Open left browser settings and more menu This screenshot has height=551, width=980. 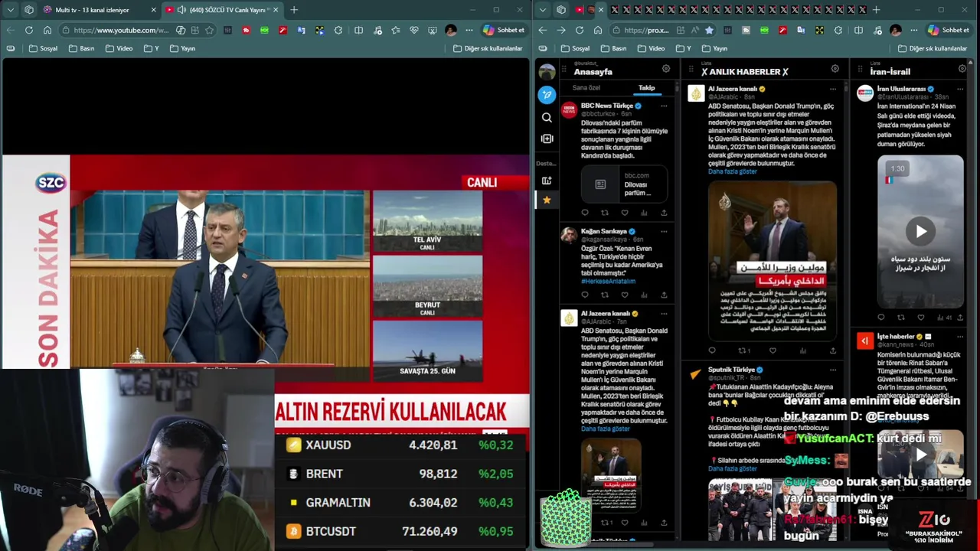point(469,30)
